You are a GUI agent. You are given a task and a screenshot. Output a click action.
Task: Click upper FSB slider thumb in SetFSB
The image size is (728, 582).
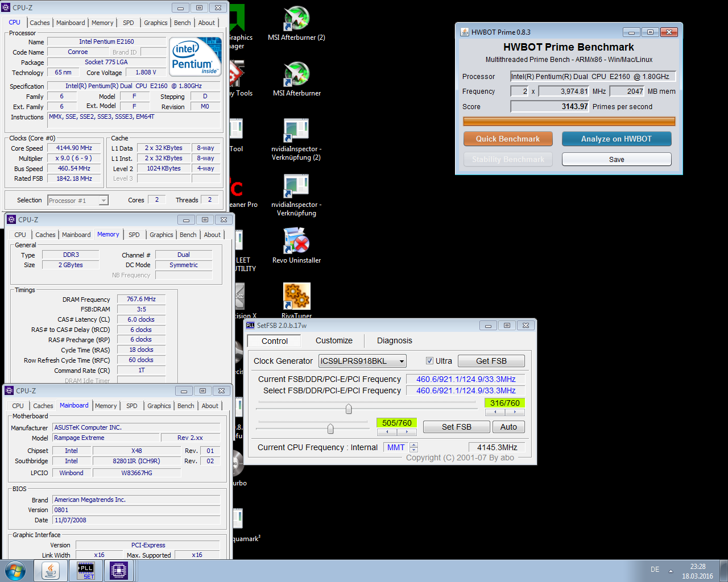coord(349,409)
